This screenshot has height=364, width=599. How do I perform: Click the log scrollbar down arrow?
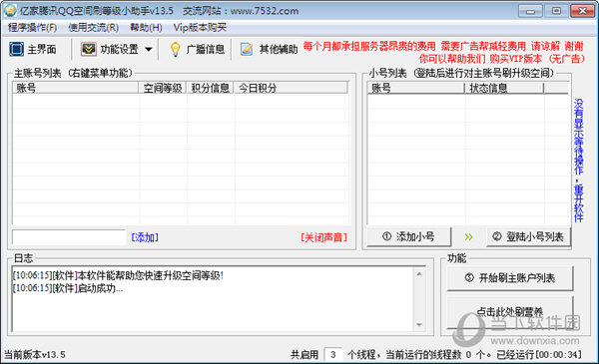[419, 325]
